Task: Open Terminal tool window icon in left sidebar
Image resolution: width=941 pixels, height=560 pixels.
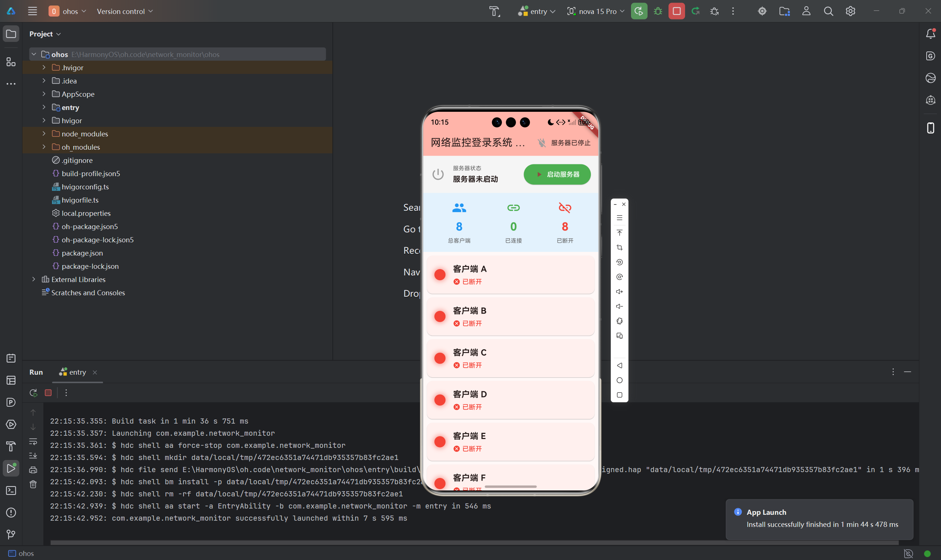Action: pyautogui.click(x=11, y=490)
